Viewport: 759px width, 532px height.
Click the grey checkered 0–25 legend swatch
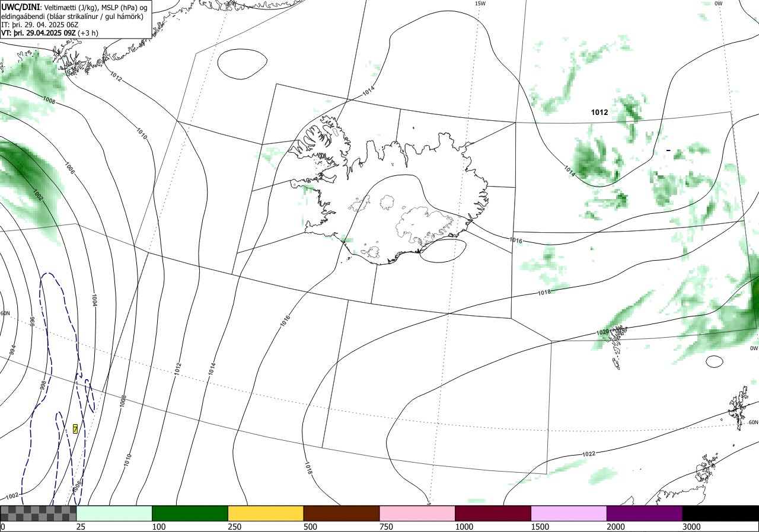pyautogui.click(x=39, y=513)
